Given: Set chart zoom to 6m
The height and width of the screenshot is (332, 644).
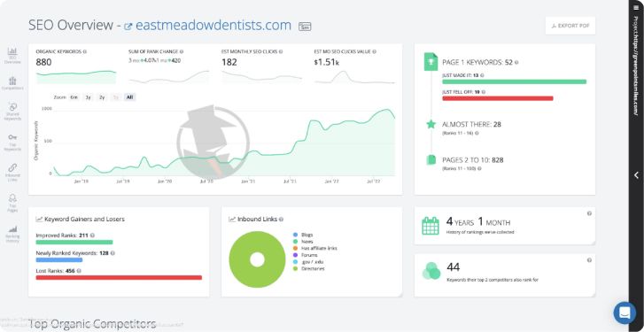Looking at the screenshot, I should [x=74, y=97].
